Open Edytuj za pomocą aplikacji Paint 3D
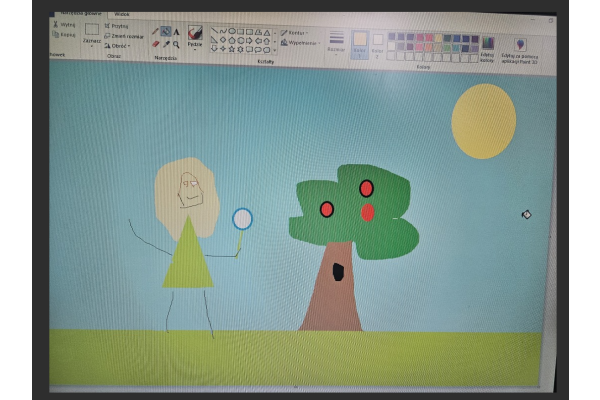Image resolution: width=600 pixels, height=400 pixels. click(520, 46)
